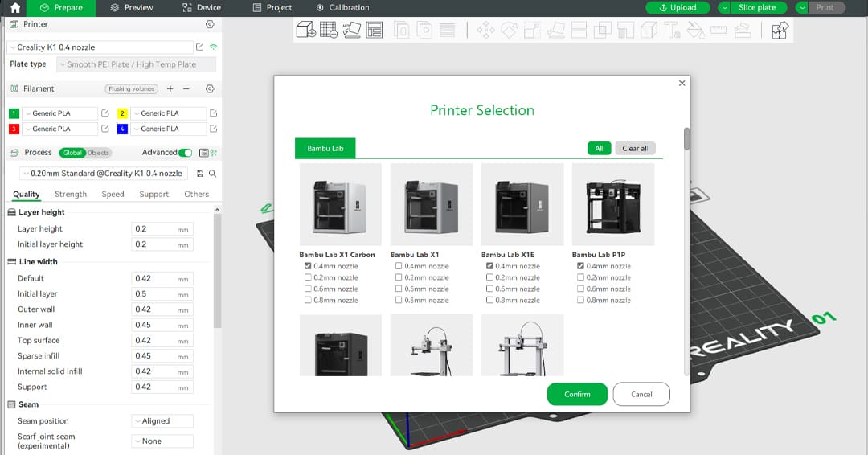Edit the Creality K1 printer preset
The height and width of the screenshot is (455, 868).
pos(200,47)
